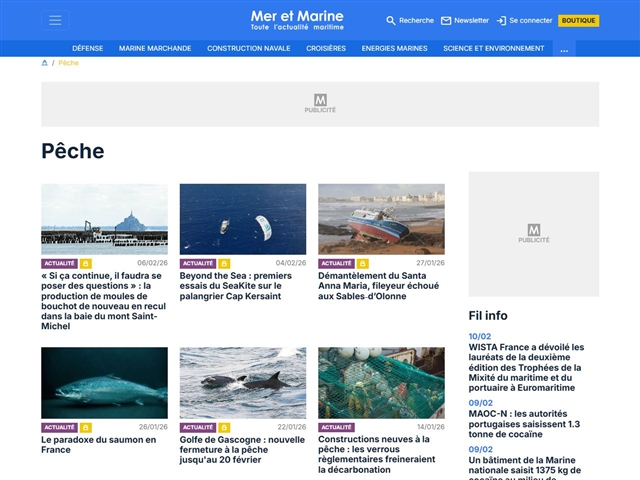
Task: Open the dolphins photo
Action: [243, 383]
